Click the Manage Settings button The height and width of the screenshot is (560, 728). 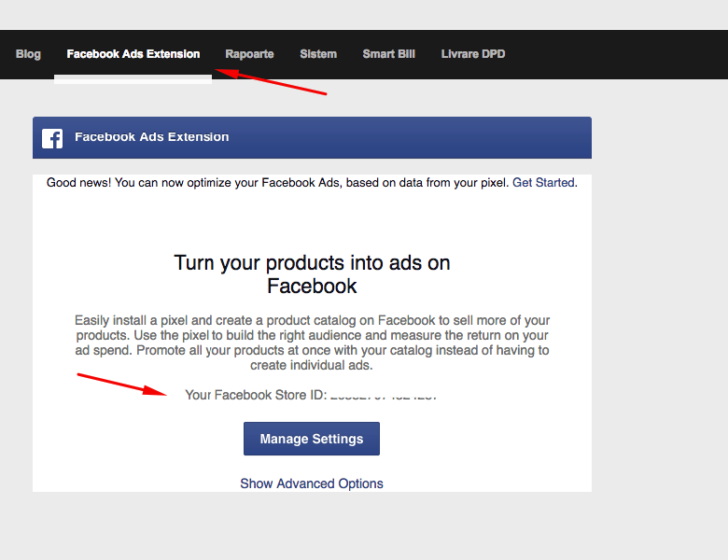point(312,439)
